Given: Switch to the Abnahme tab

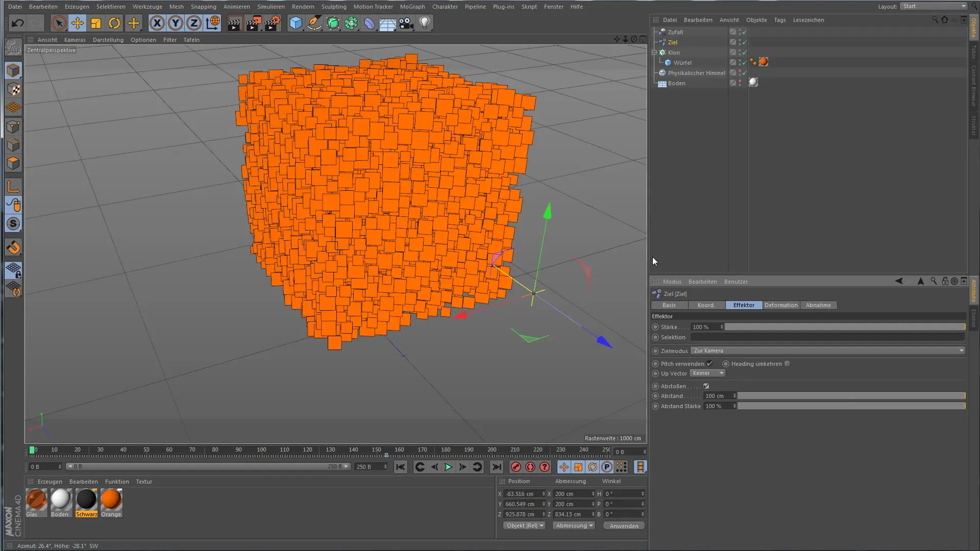Looking at the screenshot, I should click(x=818, y=305).
